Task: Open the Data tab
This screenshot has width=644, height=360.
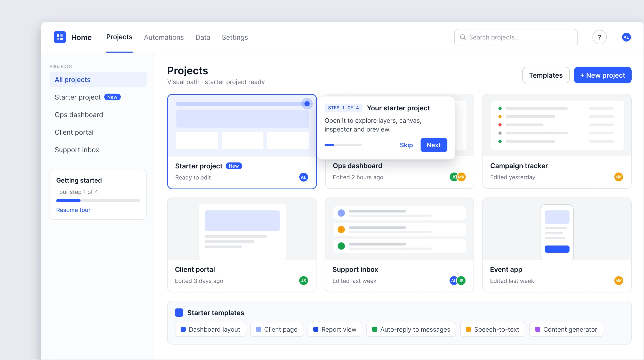Action: 203,37
